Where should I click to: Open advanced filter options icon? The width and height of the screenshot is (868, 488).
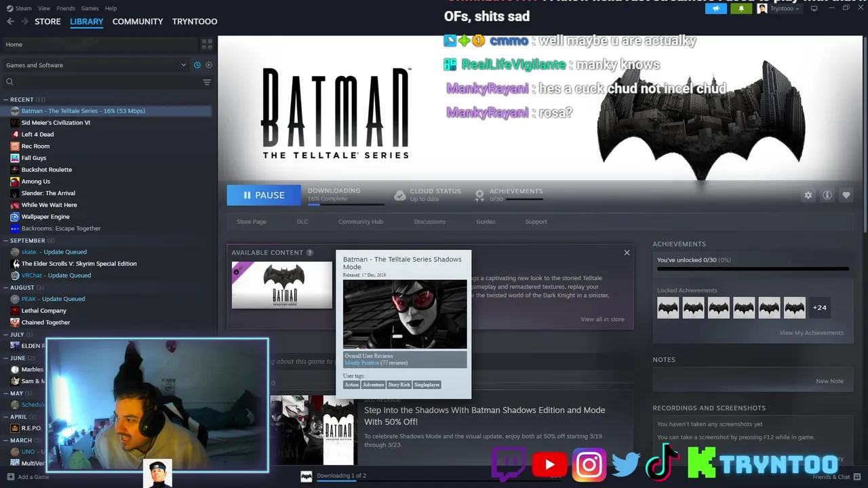tap(207, 82)
